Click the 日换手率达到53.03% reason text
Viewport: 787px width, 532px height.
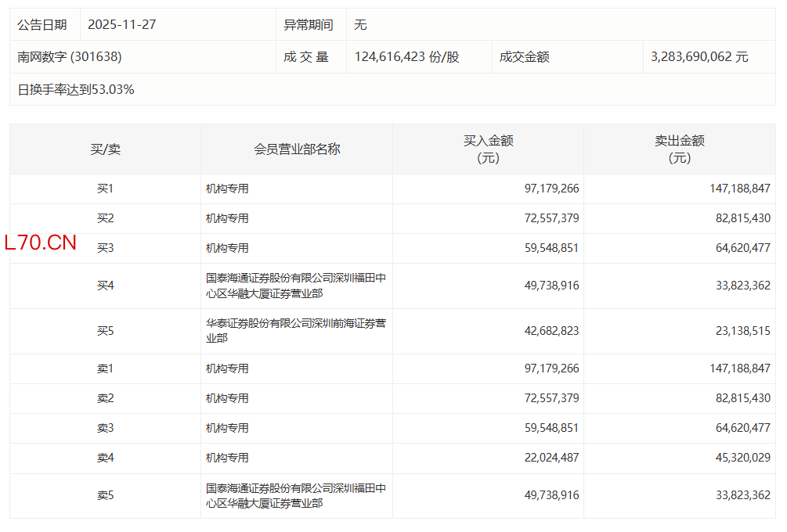tap(76, 89)
